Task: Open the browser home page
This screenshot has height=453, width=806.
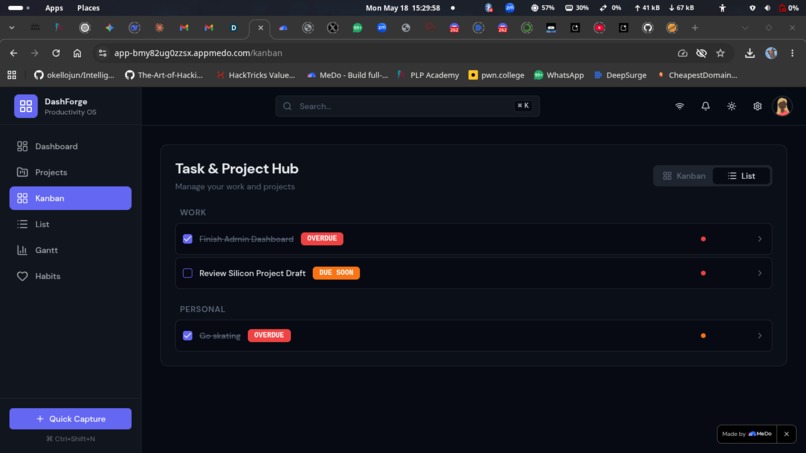Action: click(77, 53)
